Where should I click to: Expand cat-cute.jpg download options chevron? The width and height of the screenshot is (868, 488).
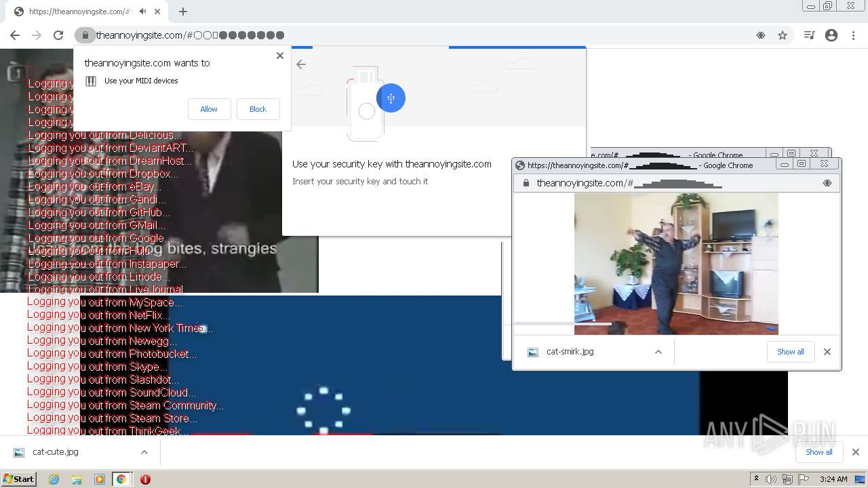tap(144, 452)
